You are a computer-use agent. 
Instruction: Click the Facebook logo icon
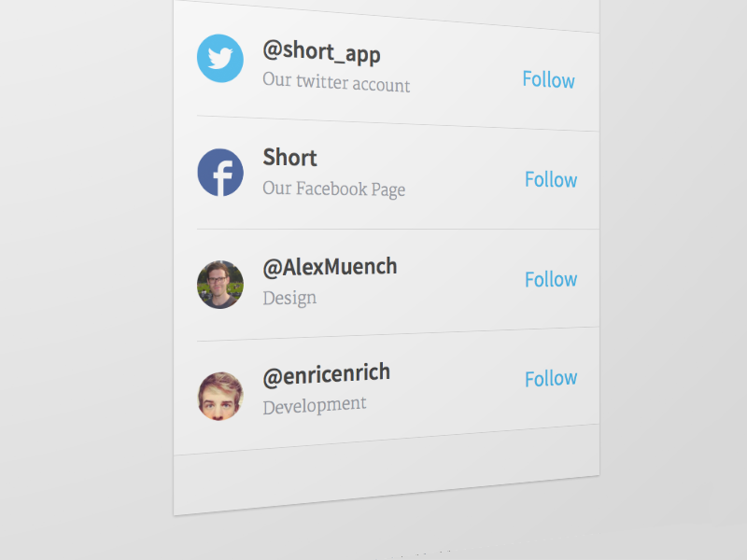click(220, 173)
